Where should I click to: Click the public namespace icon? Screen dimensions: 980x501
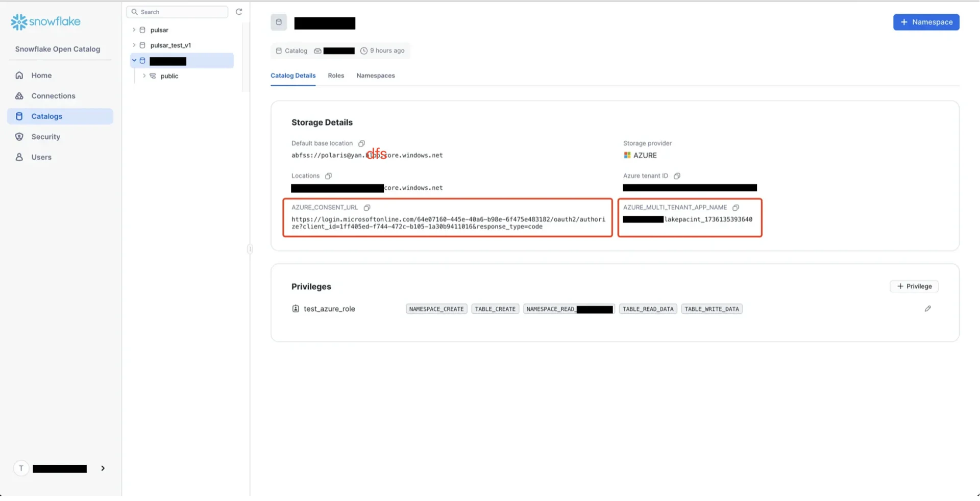point(153,76)
